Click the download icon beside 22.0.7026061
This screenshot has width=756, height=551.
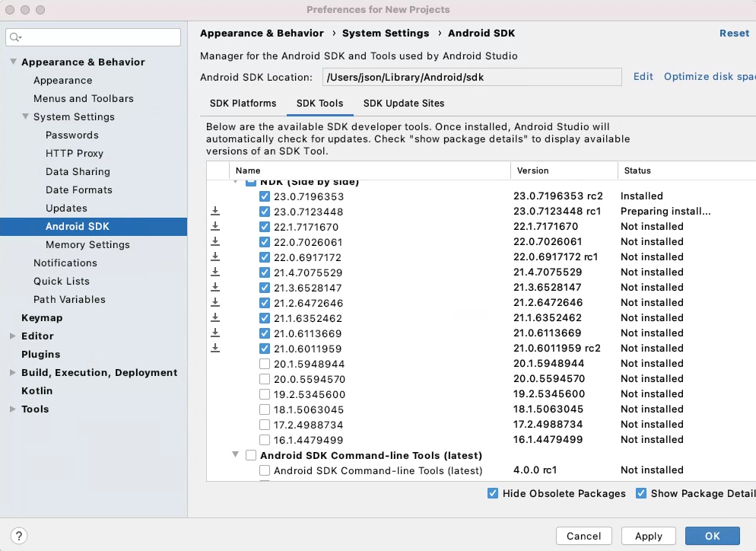[x=215, y=241]
